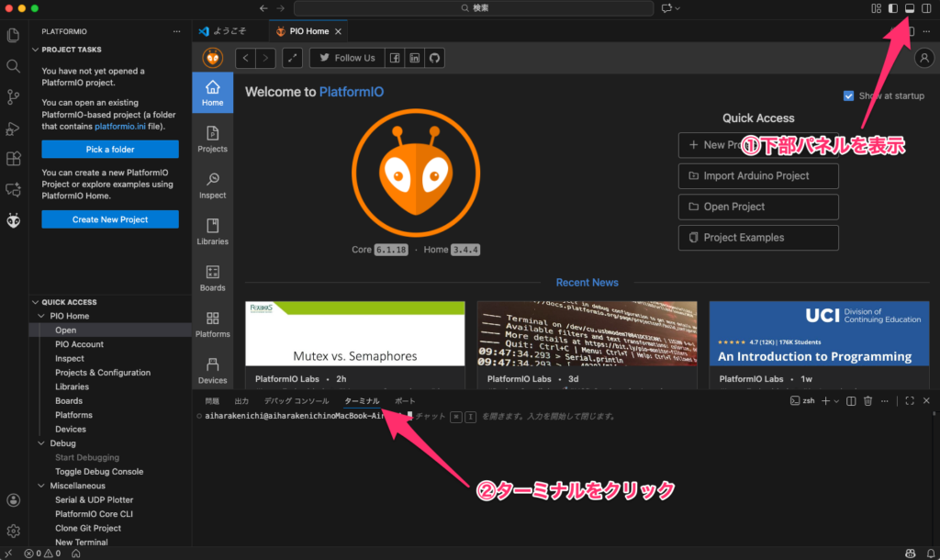Click the Import Arduino Project button
Viewport: 940px width, 560px height.
pos(758,176)
